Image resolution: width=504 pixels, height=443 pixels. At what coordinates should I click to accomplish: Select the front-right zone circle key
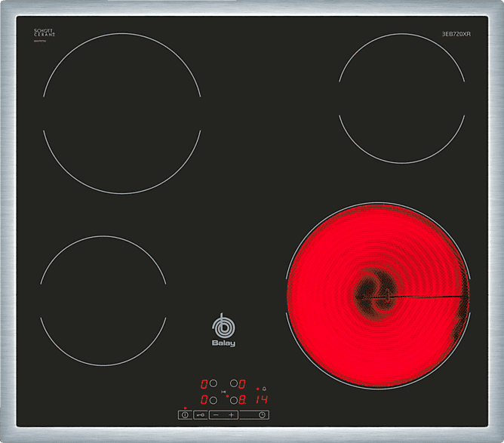coord(234,400)
